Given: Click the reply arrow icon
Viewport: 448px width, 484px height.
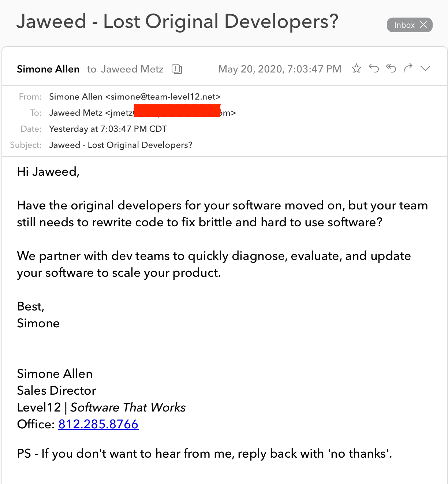Looking at the screenshot, I should coord(374,68).
